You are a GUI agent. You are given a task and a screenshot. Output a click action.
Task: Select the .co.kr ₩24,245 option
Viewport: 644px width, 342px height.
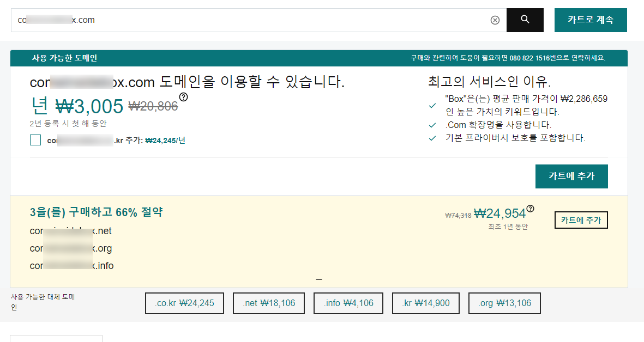tap(184, 303)
